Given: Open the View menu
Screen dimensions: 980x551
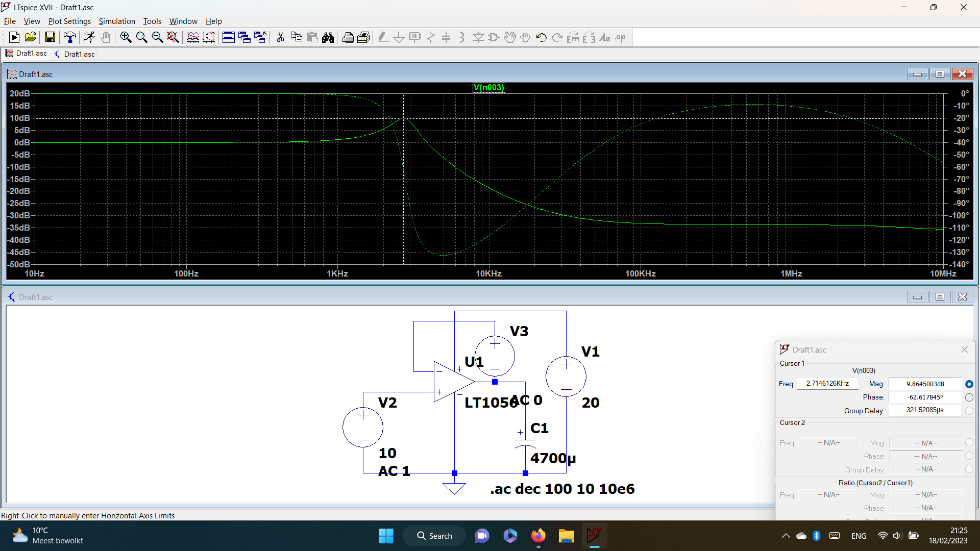Looking at the screenshot, I should 32,21.
